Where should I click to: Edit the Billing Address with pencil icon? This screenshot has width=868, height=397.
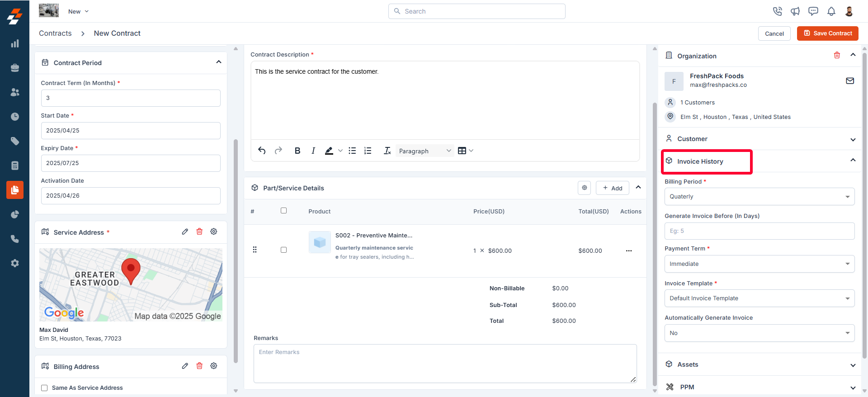pyautogui.click(x=185, y=366)
